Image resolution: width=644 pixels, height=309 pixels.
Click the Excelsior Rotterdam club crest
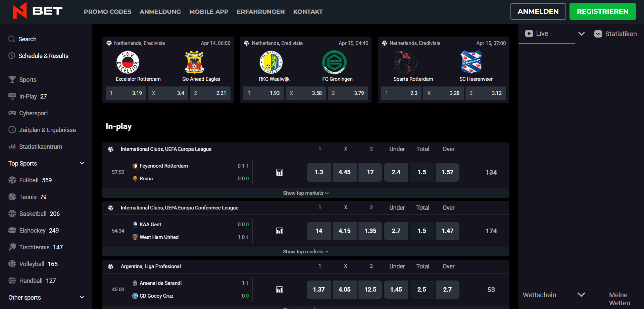128,62
